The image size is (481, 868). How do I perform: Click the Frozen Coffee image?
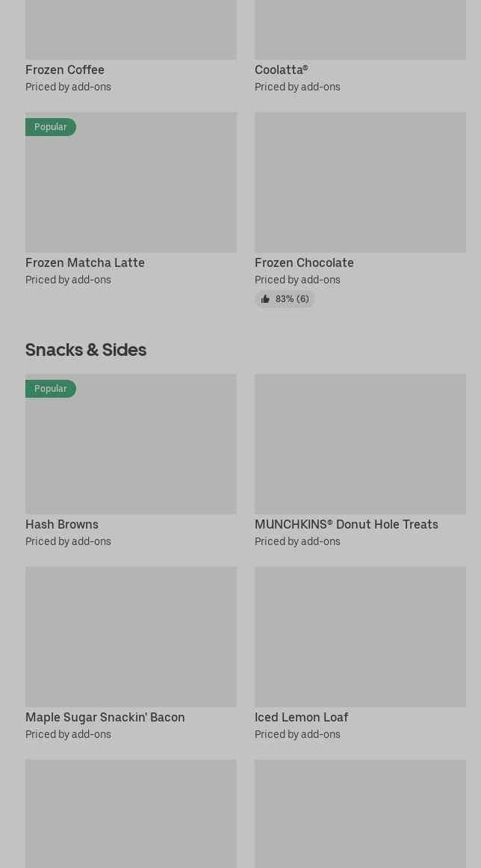click(131, 30)
